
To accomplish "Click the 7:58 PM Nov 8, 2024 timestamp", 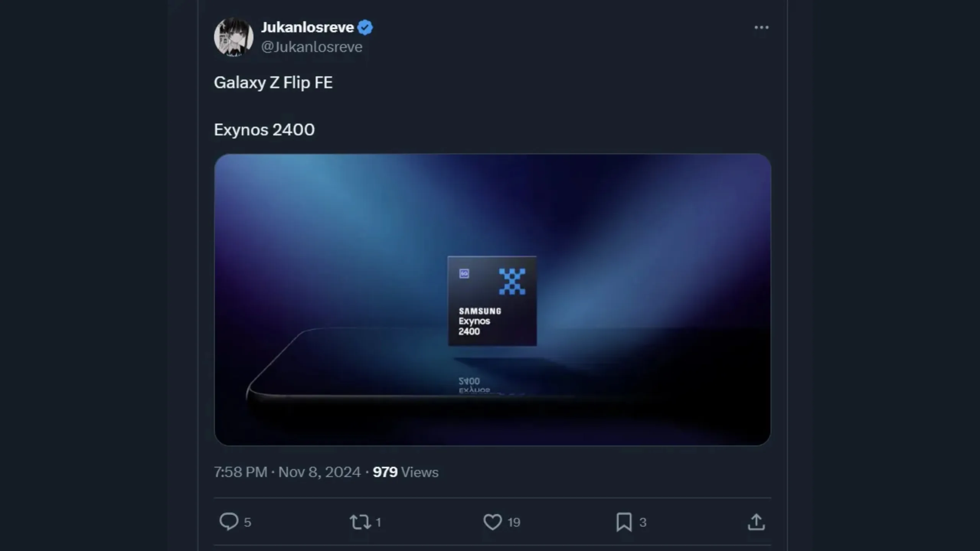I will (287, 472).
